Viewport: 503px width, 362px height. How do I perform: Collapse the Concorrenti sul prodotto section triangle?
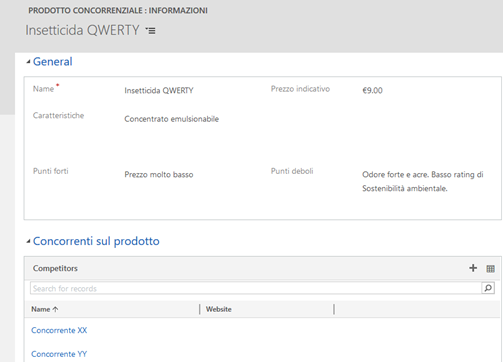pyautogui.click(x=28, y=241)
